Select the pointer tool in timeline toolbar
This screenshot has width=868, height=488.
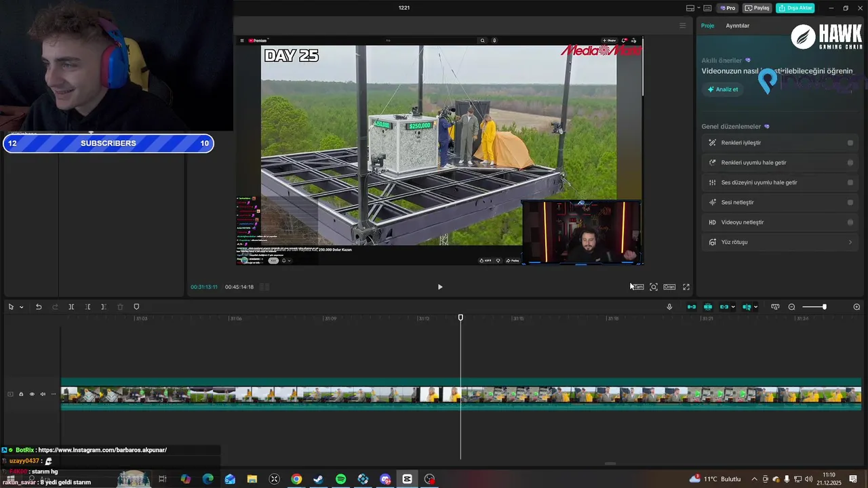(11, 307)
